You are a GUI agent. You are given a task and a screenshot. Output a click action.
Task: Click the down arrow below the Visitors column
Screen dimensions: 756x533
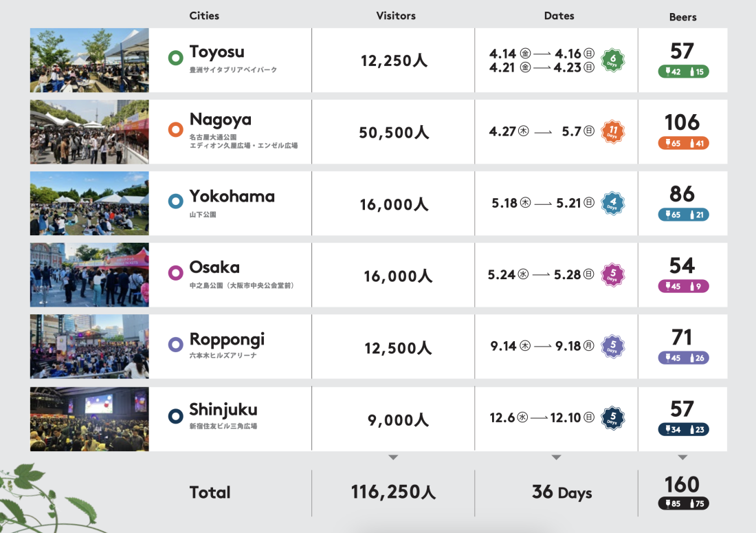coord(393,457)
